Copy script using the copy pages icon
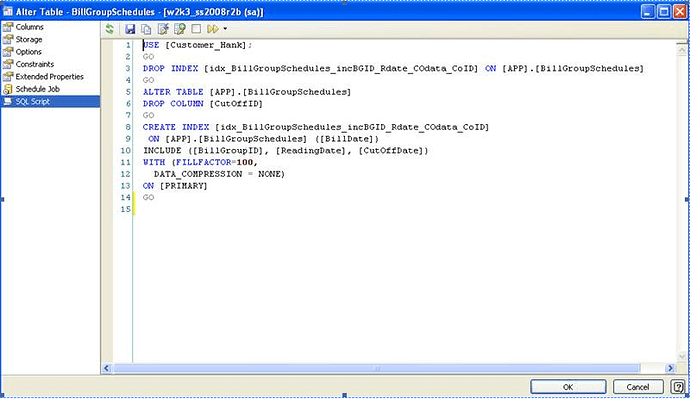The width and height of the screenshot is (690, 399). [x=146, y=29]
